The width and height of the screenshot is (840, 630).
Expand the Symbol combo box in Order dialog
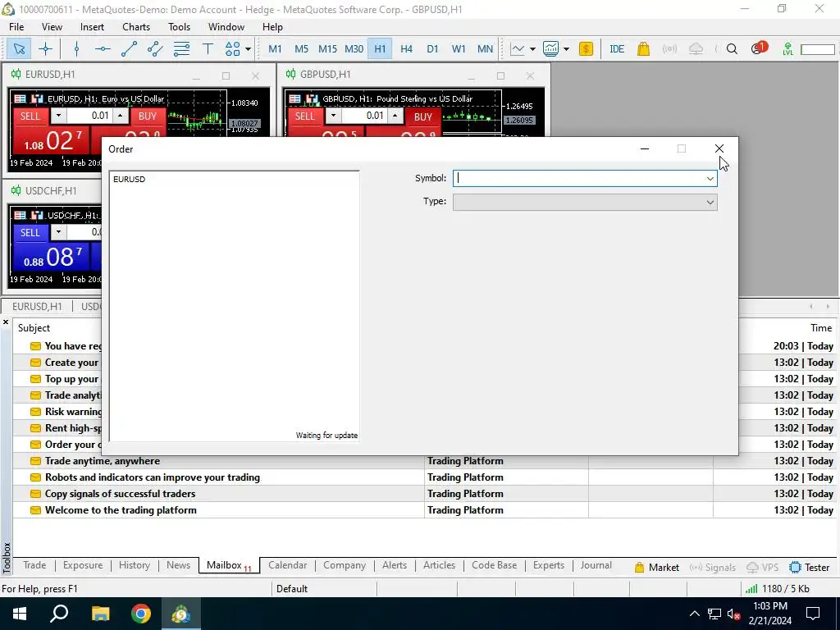click(710, 178)
